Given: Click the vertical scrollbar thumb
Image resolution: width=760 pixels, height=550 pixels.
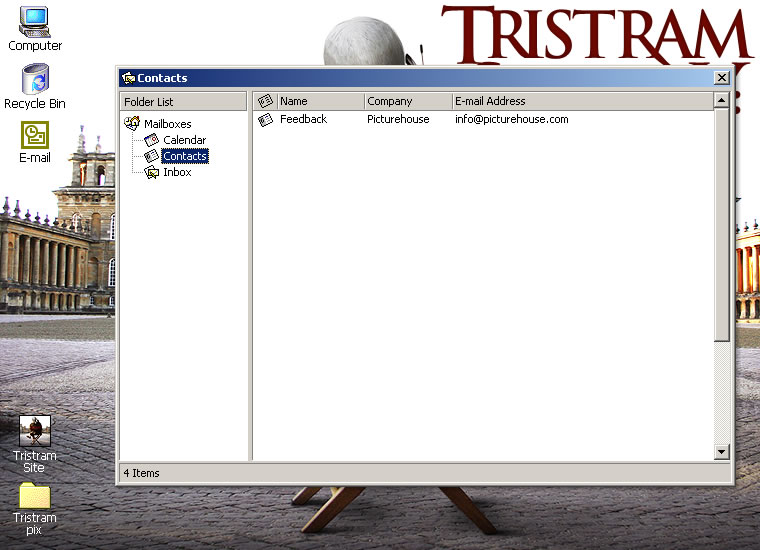Looking at the screenshot, I should pos(722,225).
